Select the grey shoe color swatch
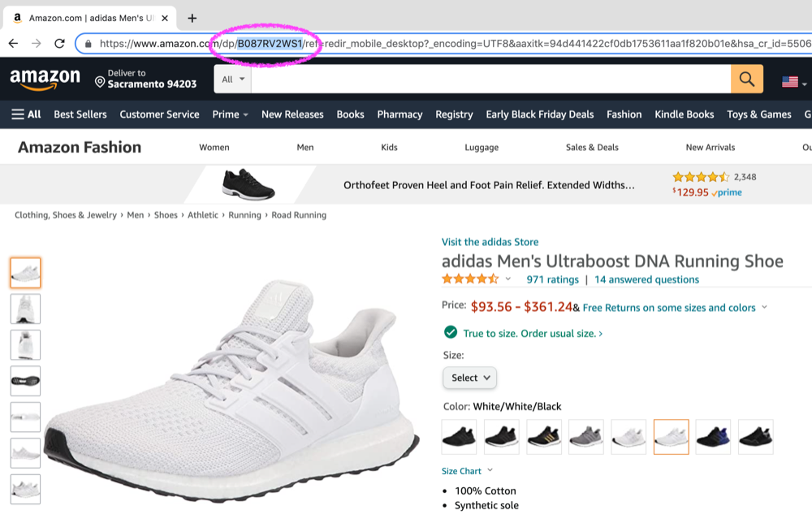 coord(586,437)
